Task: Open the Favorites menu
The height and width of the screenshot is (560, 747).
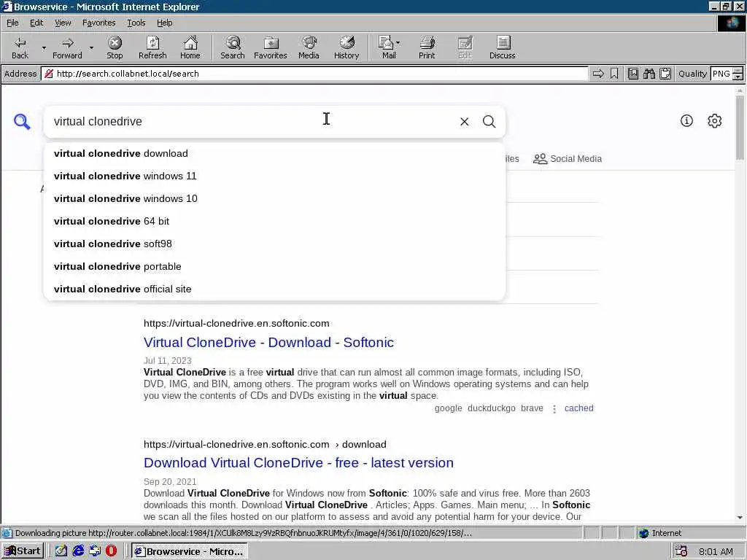Action: pyautogui.click(x=98, y=23)
